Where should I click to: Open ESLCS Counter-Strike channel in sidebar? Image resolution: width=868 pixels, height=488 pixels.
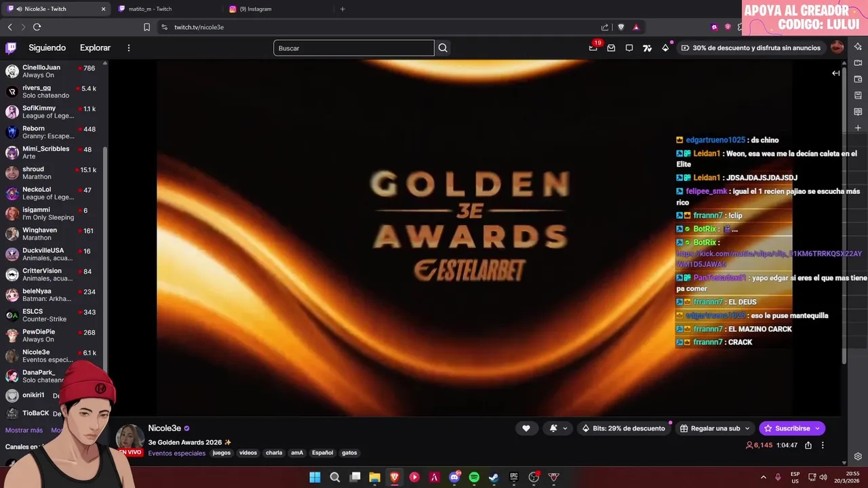[x=54, y=315]
